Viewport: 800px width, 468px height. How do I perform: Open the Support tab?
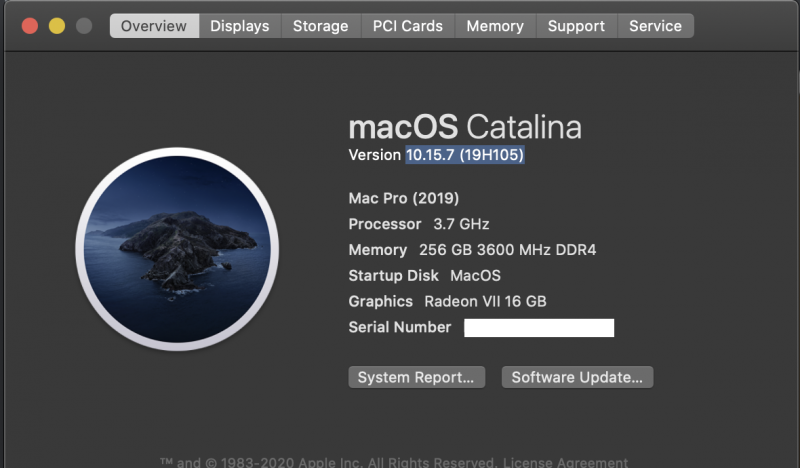(576, 26)
